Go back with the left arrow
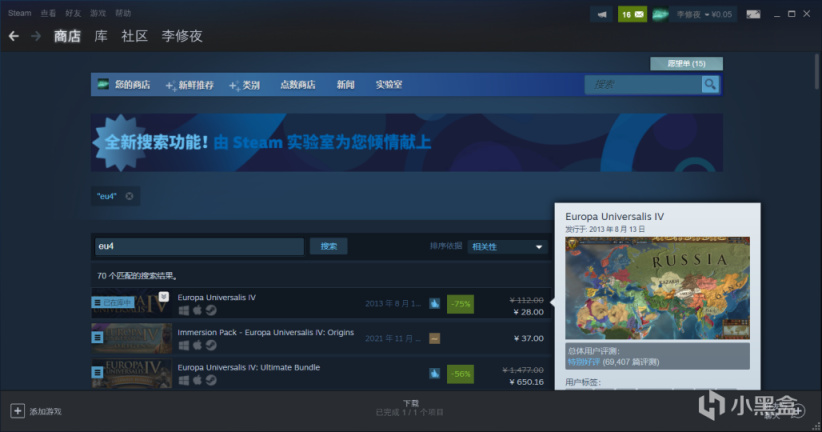The height and width of the screenshot is (432, 822). [x=14, y=36]
